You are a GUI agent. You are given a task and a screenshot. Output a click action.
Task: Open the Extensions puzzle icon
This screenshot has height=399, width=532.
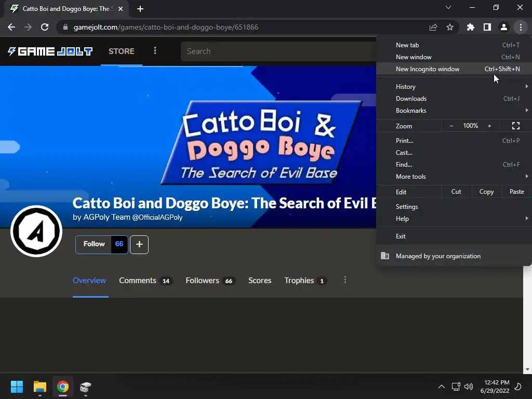coord(471,27)
